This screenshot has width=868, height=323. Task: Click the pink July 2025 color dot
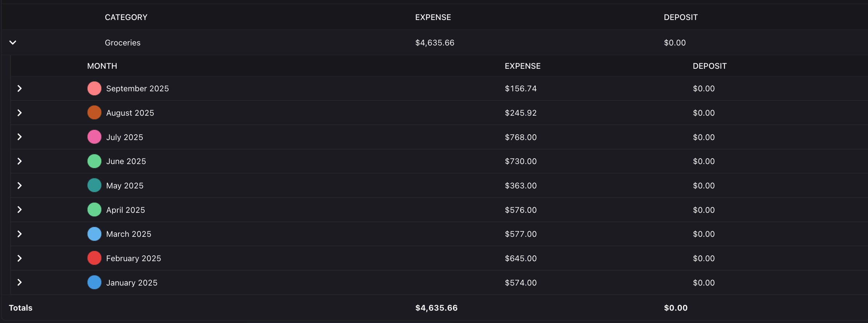point(94,137)
